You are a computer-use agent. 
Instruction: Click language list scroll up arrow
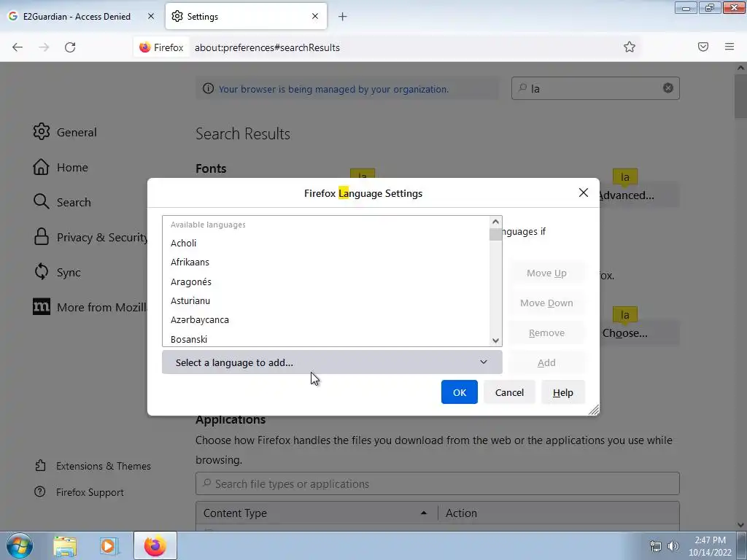click(x=495, y=222)
